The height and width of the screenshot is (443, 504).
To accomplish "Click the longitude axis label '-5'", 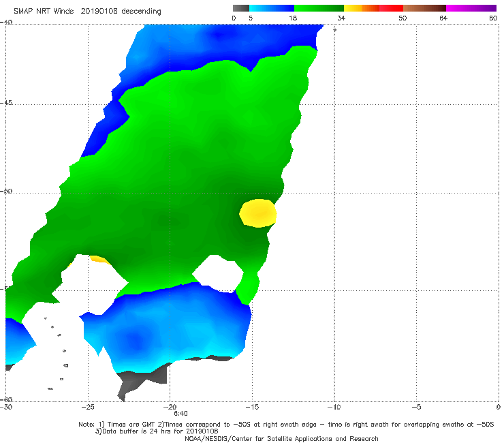I will click(x=416, y=407).
